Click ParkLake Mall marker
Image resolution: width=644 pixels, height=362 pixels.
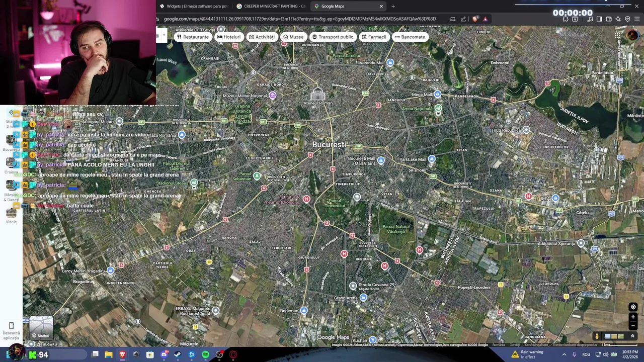(432, 159)
